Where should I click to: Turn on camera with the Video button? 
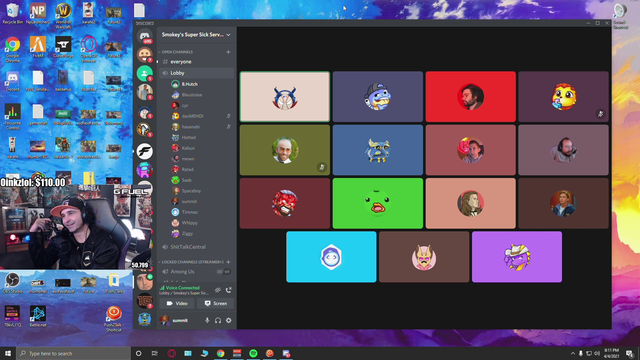coord(177,304)
